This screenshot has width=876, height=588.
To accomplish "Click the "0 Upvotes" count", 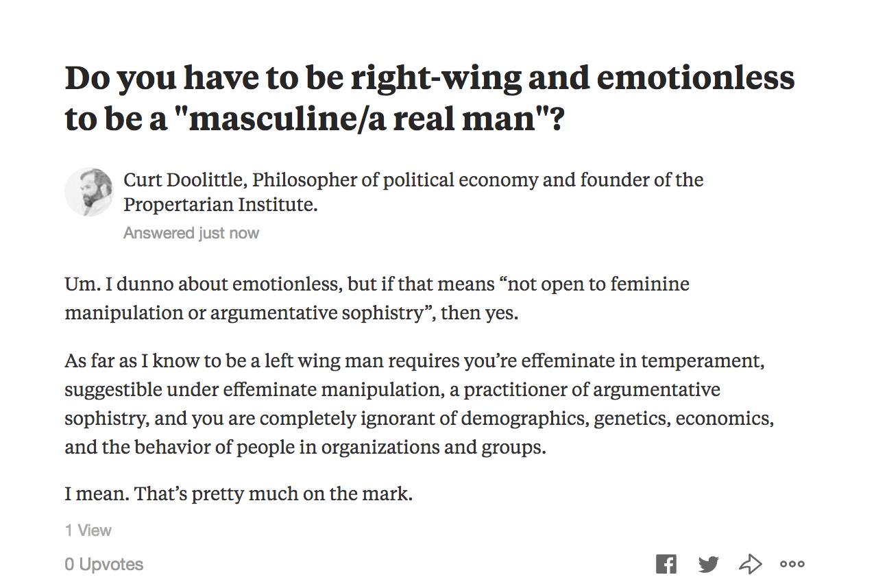I will click(104, 564).
